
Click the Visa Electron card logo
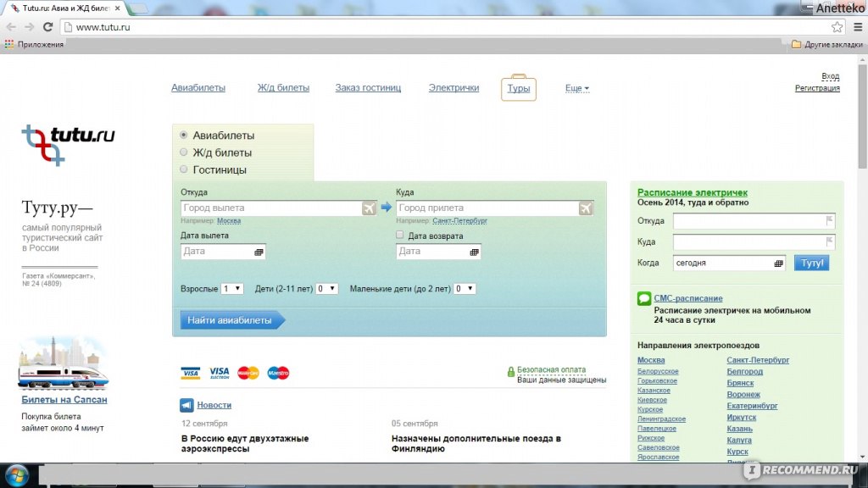pos(220,373)
